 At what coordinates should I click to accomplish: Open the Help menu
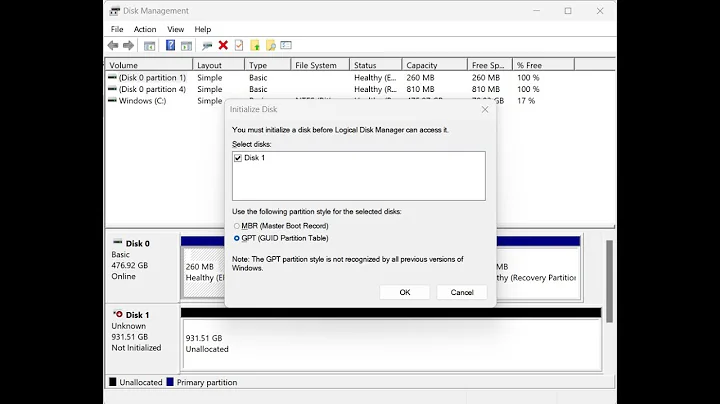[x=202, y=29]
